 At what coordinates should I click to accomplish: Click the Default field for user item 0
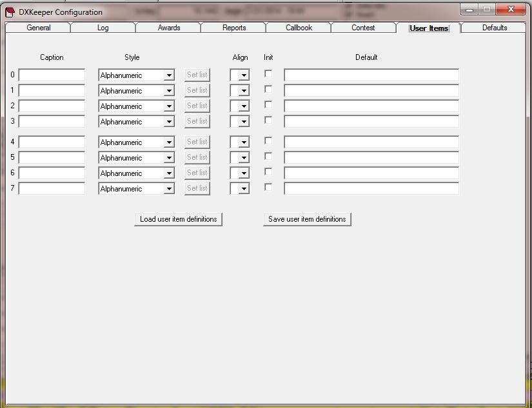click(371, 75)
